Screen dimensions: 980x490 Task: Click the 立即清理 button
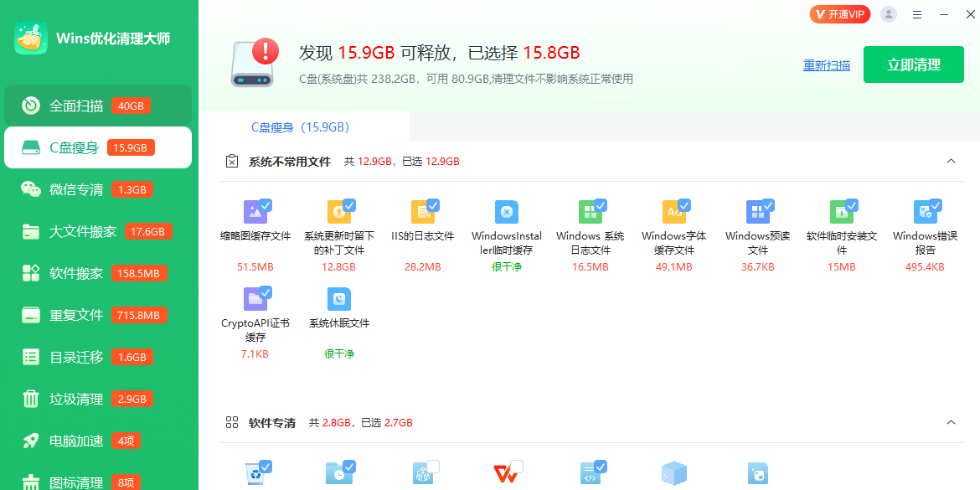(914, 64)
